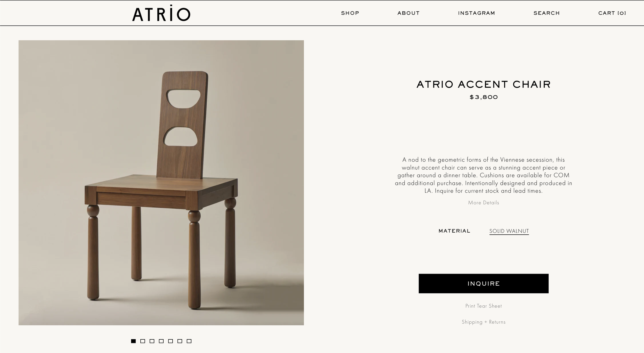
Task: Jump to the last image indicator square
Action: (x=189, y=341)
